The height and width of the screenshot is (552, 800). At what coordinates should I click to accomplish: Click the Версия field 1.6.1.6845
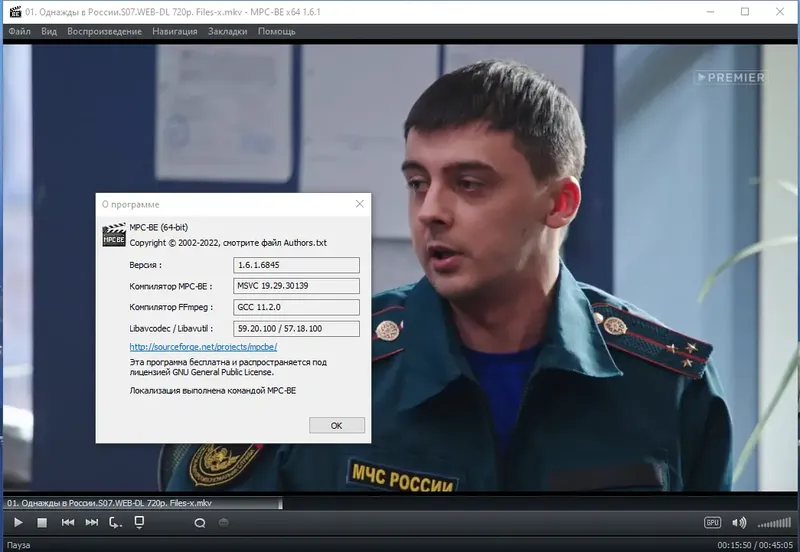click(x=296, y=265)
